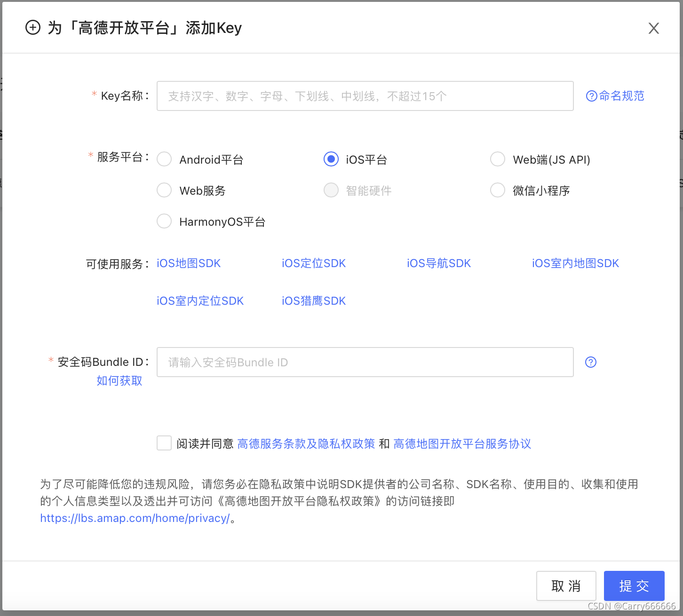Choose the HarmonyOS平台 option

coord(164,221)
